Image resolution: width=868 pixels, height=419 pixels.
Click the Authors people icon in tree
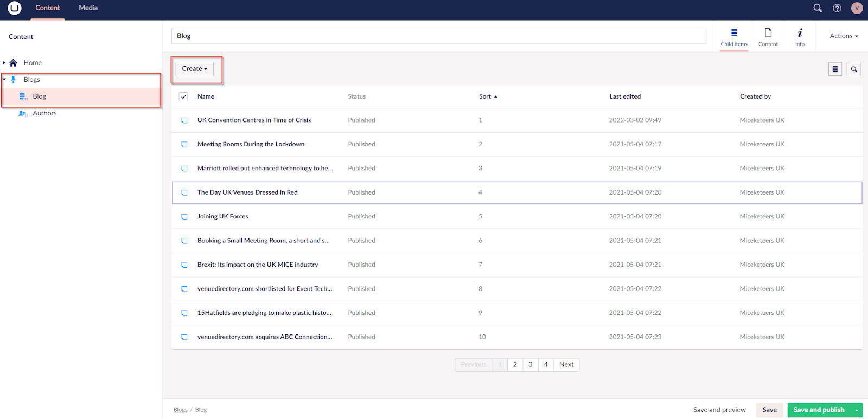[23, 113]
